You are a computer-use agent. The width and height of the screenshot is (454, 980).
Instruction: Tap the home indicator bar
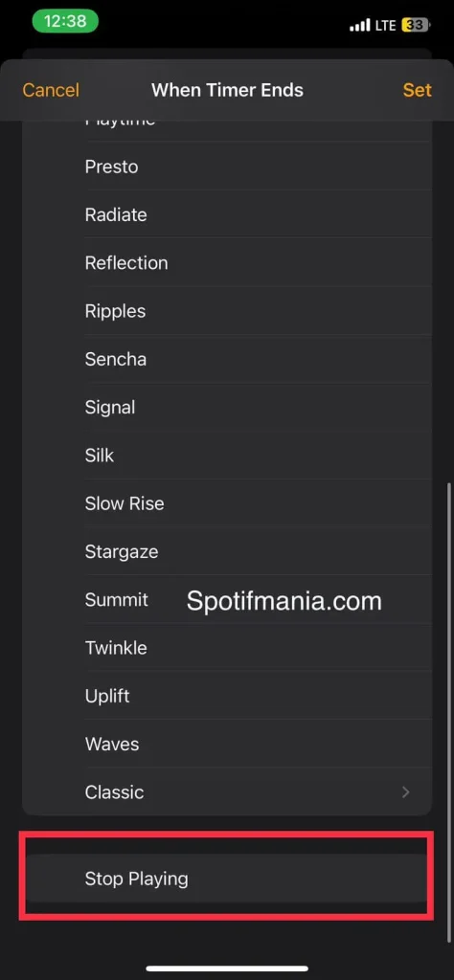point(227,969)
